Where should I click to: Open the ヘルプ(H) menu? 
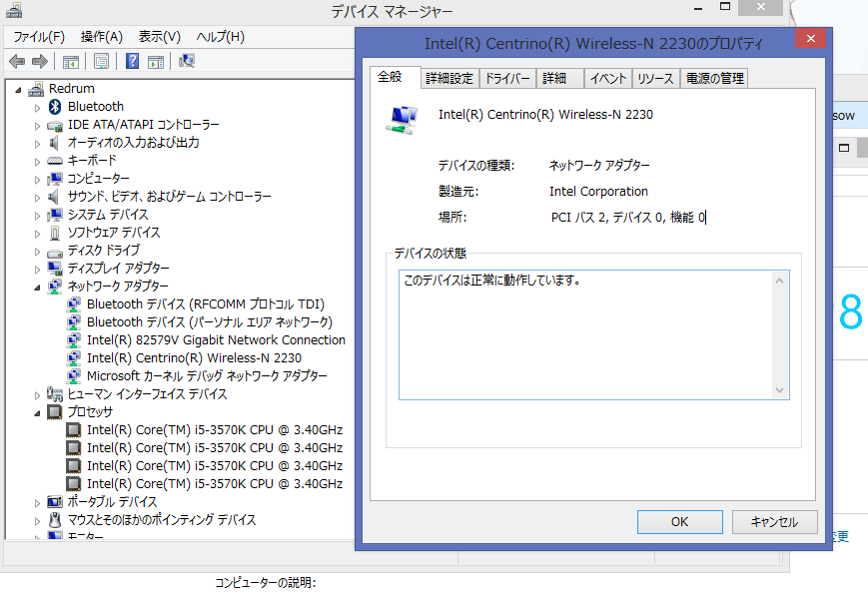221,37
